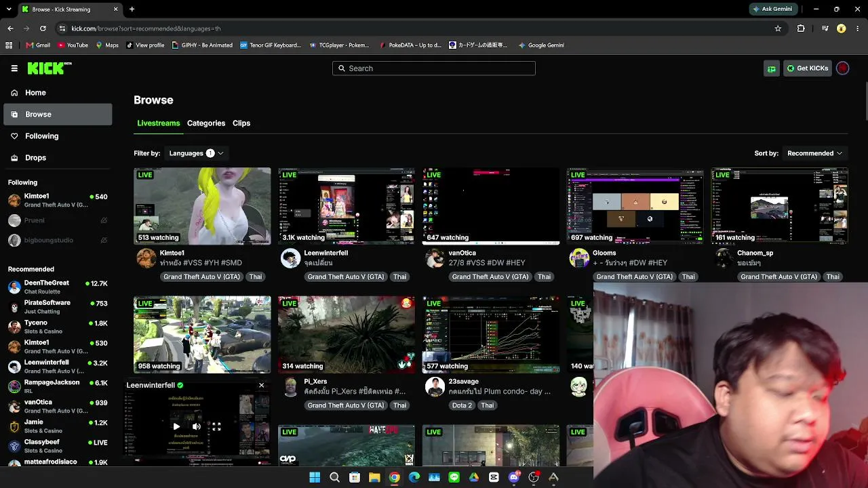Open the Chrome profile avatar
Screen dimensions: 868x488
coord(842,28)
